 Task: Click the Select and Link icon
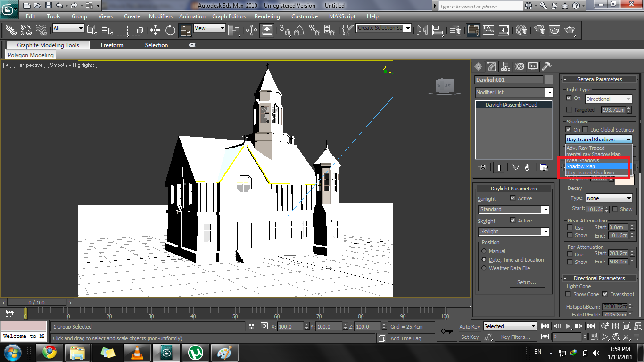tap(11, 30)
